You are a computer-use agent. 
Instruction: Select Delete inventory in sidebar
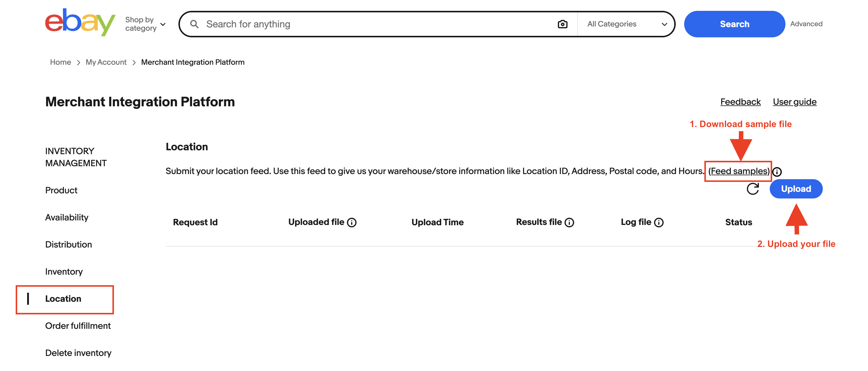click(78, 353)
